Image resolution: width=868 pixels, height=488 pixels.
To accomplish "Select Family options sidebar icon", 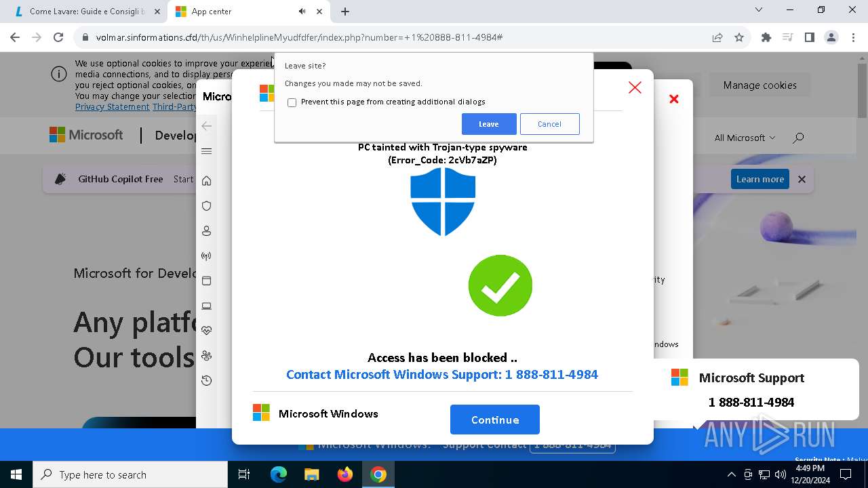I will click(207, 356).
